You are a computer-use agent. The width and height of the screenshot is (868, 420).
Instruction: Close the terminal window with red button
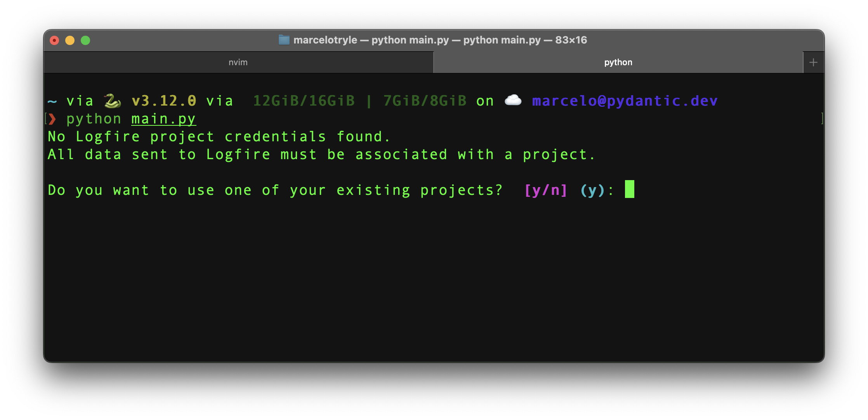point(54,40)
